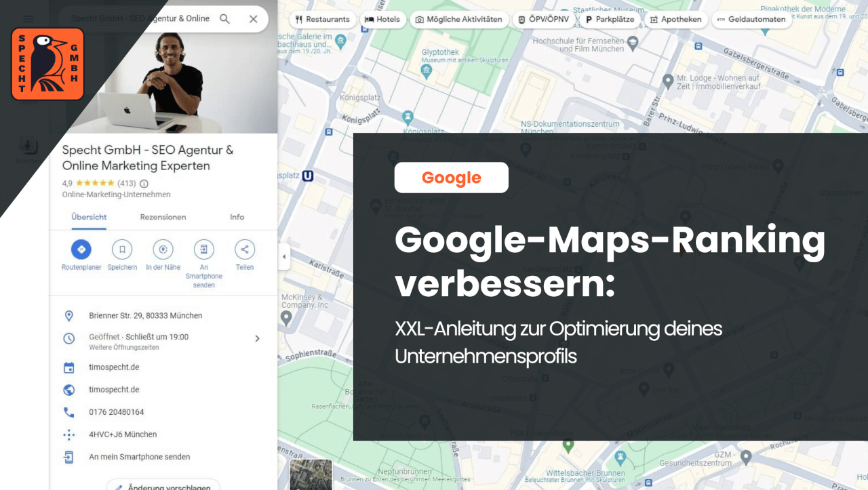Open the hamburger menu icon

point(28,18)
